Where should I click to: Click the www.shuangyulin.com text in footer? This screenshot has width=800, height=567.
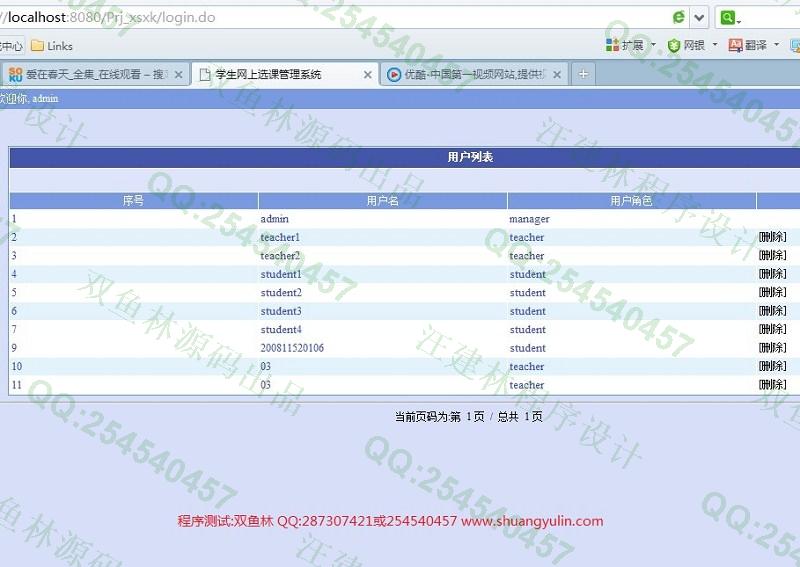(532, 521)
